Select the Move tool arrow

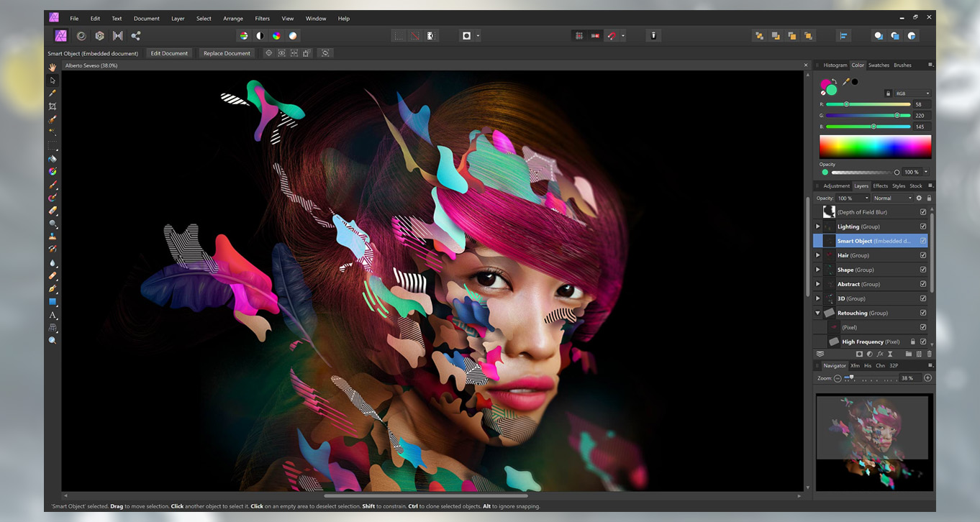click(x=53, y=80)
